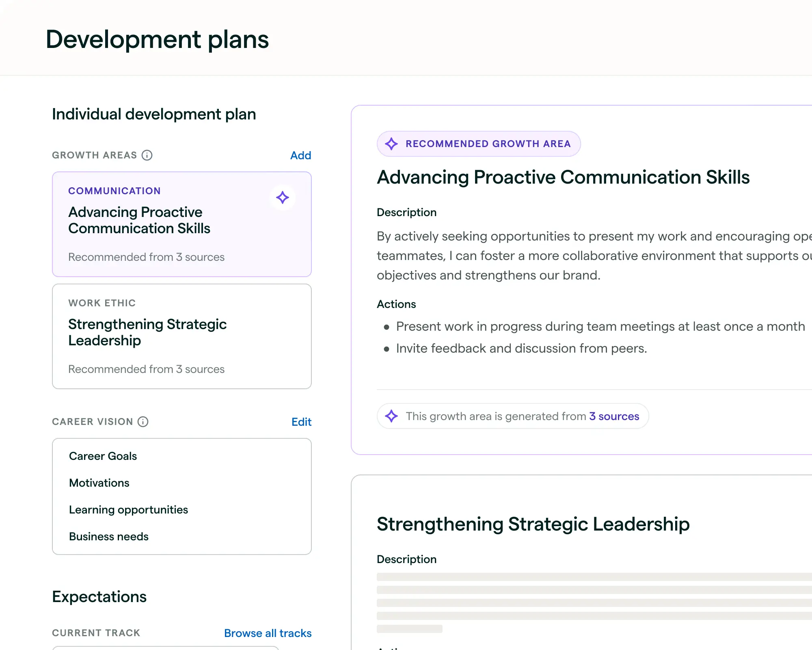Open Motivations item
The image size is (812, 650).
point(99,483)
